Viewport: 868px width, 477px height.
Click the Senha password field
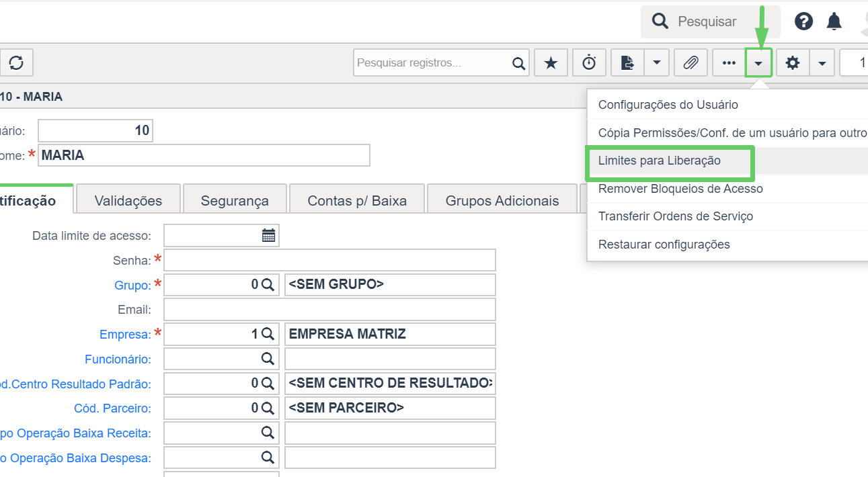pyautogui.click(x=329, y=260)
